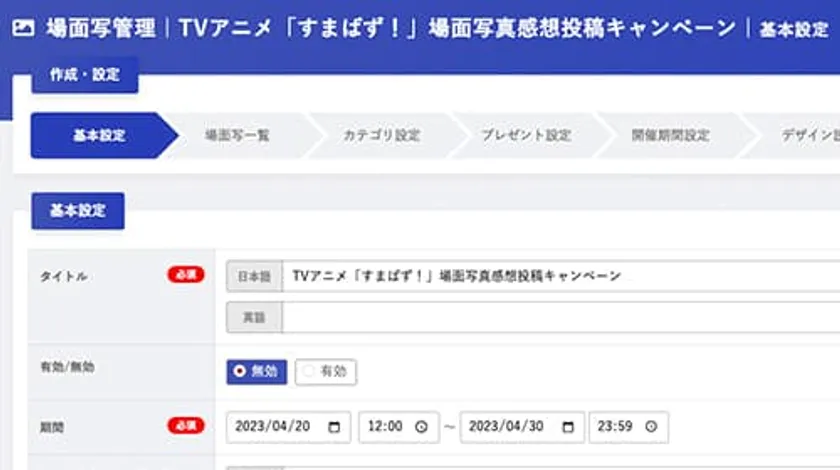Switch to the カテゴリ設定 step tab

pyautogui.click(x=381, y=135)
